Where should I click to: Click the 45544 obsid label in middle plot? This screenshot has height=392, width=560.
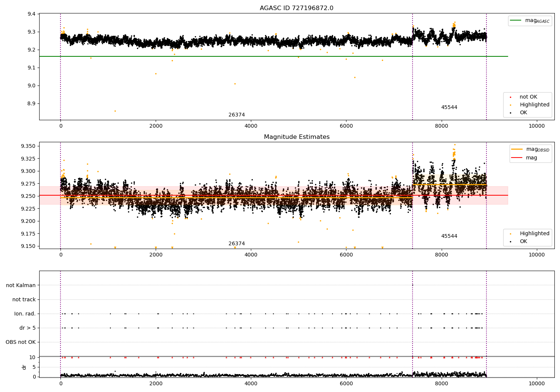pyautogui.click(x=449, y=236)
